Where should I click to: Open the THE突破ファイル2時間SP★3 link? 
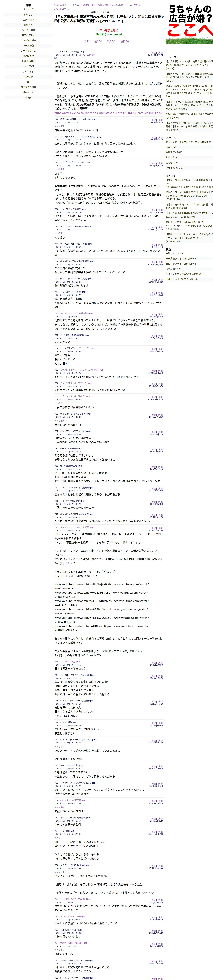click(181, 259)
